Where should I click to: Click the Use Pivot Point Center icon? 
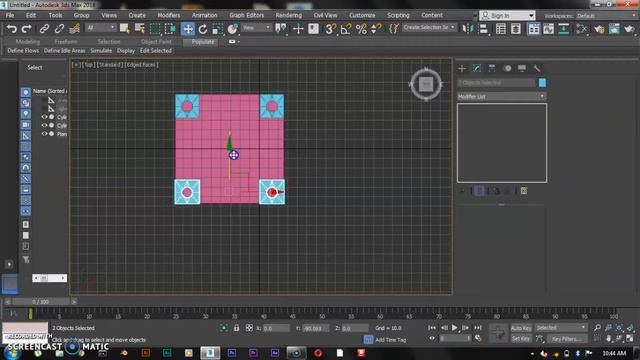point(281,29)
